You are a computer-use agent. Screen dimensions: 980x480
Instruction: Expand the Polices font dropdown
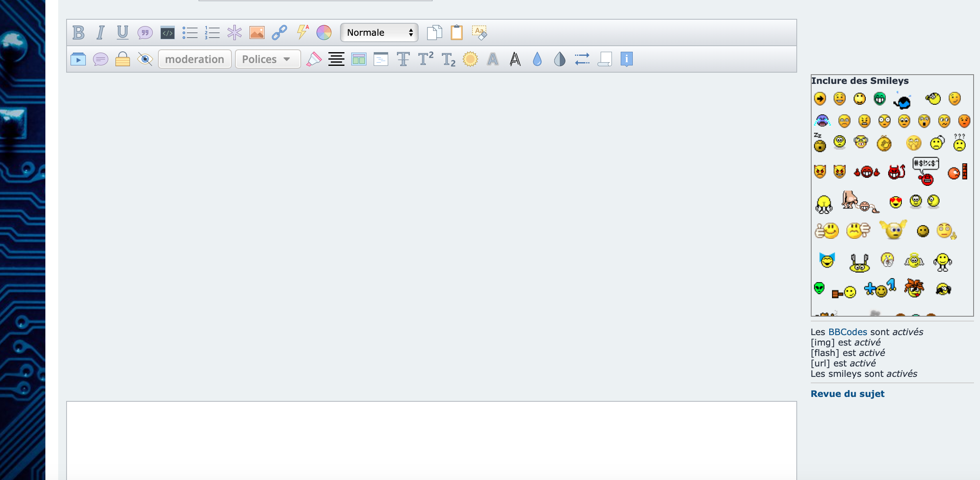tap(267, 59)
